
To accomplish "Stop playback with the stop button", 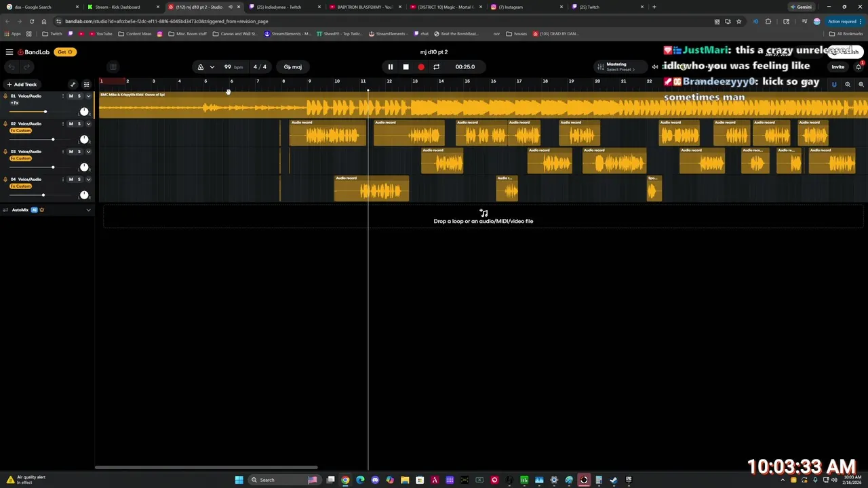I will click(x=406, y=67).
